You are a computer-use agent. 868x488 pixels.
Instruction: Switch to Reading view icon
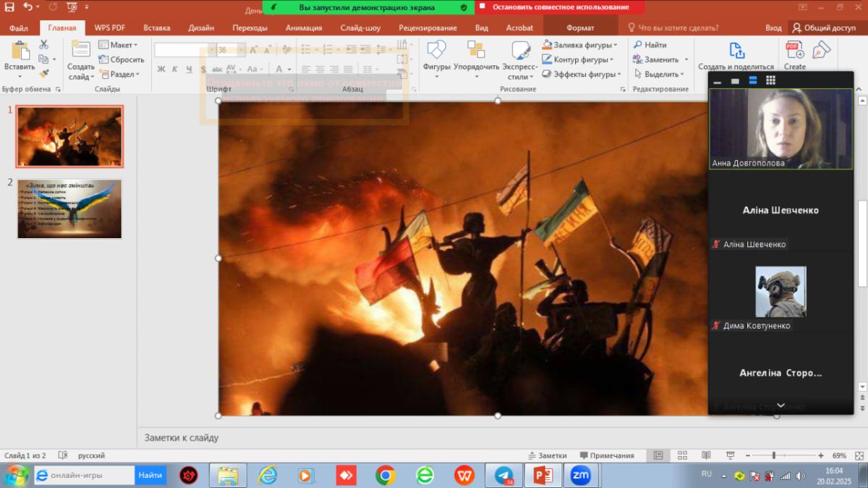click(x=706, y=455)
